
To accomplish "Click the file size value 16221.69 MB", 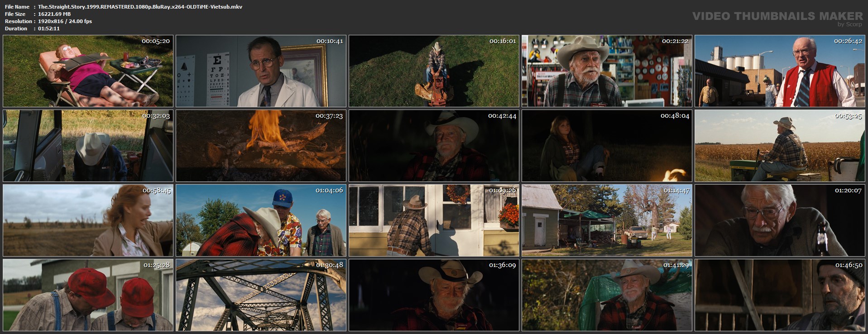I will [x=54, y=14].
